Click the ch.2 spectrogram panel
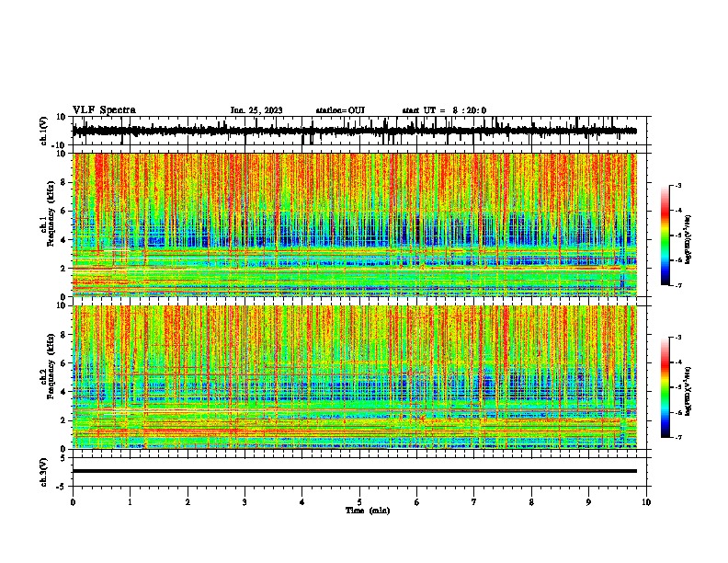The width and height of the screenshot is (728, 563). pos(355,377)
